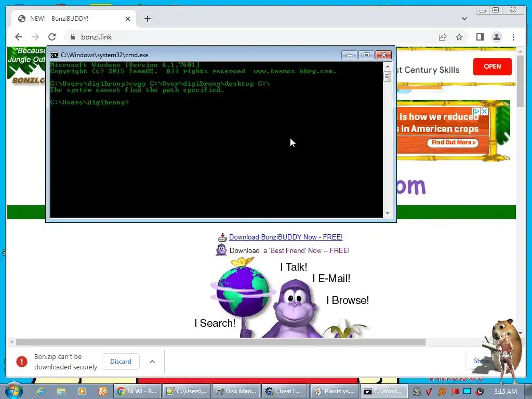Click the red OPEN ad button
Screen dimensions: 532x399
point(493,66)
